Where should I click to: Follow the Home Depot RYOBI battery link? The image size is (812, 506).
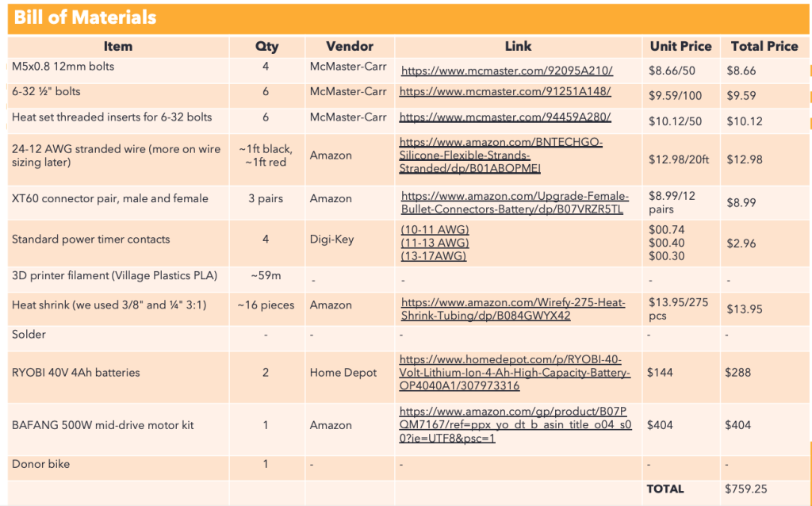pyautogui.click(x=515, y=373)
